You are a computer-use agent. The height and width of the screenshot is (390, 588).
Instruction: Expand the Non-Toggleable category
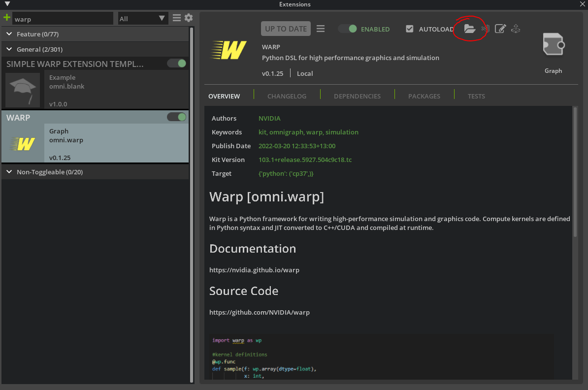(x=9, y=171)
